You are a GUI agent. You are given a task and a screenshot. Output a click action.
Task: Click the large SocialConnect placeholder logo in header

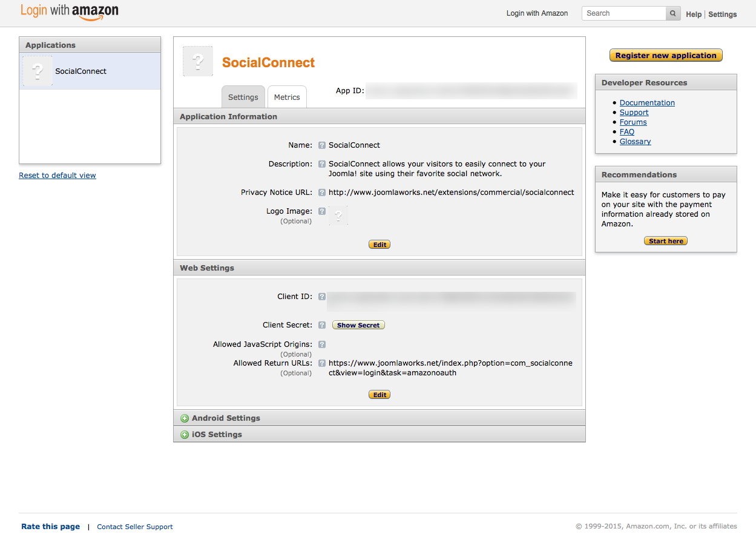click(x=198, y=61)
